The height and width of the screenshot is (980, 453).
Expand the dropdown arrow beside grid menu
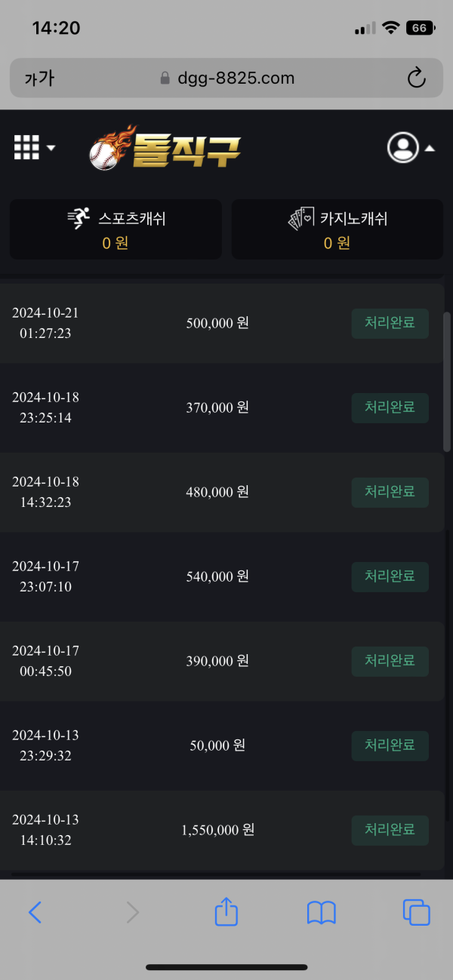click(x=51, y=148)
